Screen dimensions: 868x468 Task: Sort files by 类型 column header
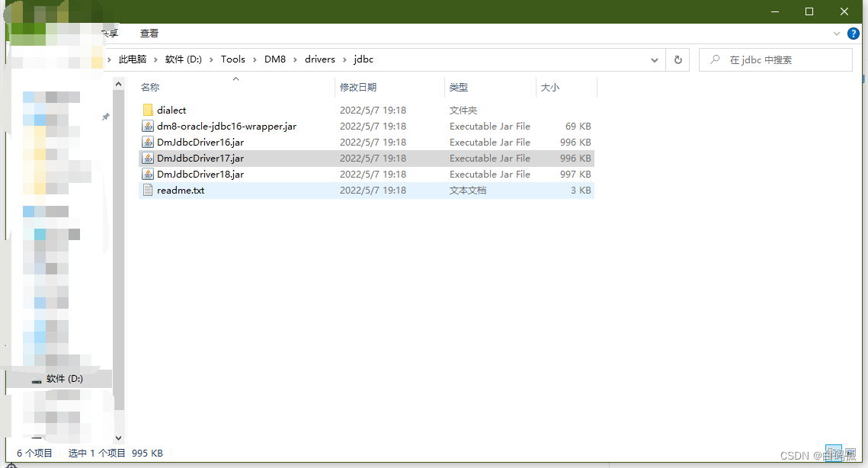point(458,88)
